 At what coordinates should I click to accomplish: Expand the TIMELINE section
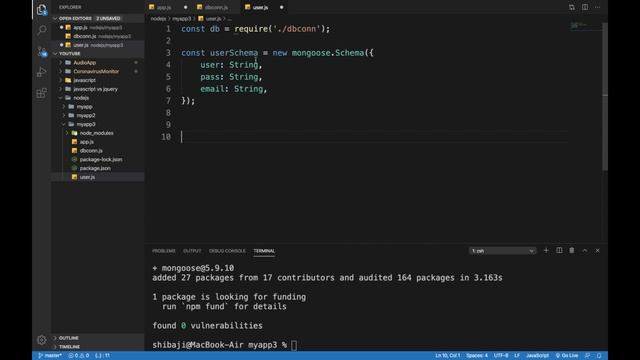coord(98,347)
